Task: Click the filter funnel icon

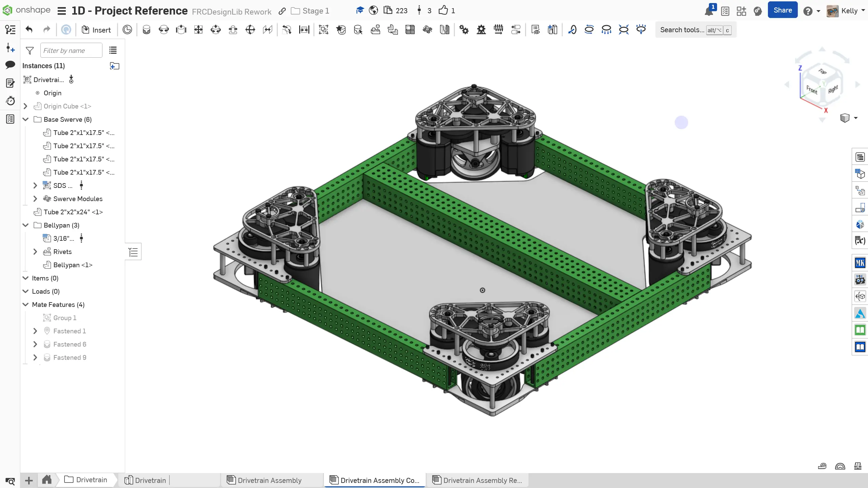Action: pos(30,51)
